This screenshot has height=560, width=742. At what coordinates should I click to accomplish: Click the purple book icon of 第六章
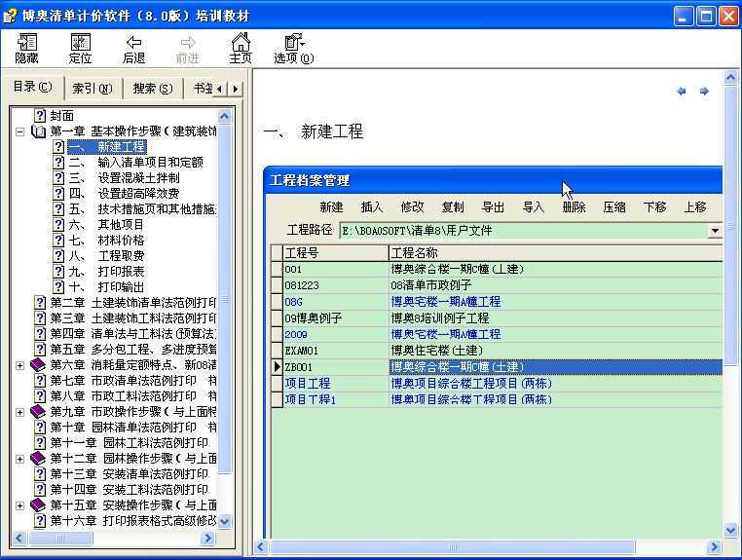[38, 365]
